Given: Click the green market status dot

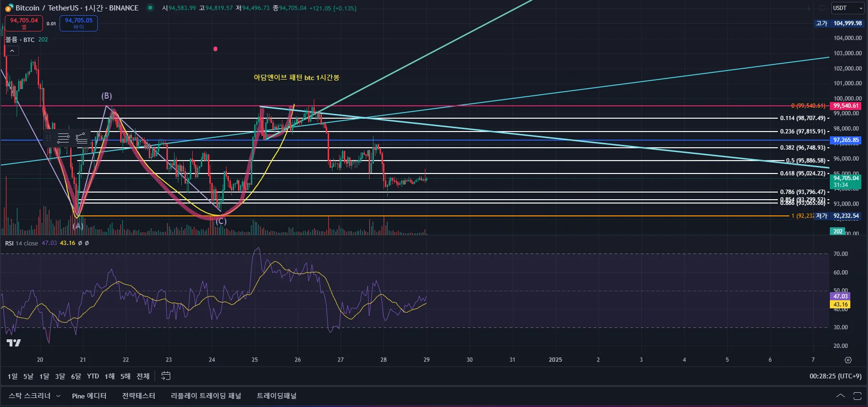Looking at the screenshot, I should [150, 8].
